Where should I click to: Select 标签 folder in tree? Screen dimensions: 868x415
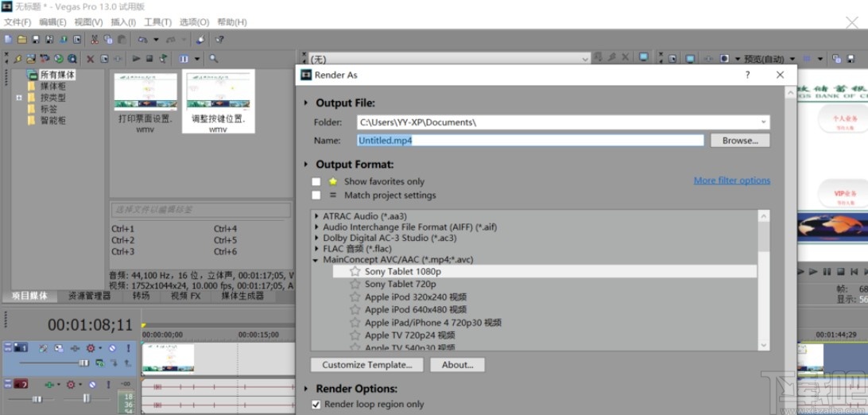pos(48,109)
